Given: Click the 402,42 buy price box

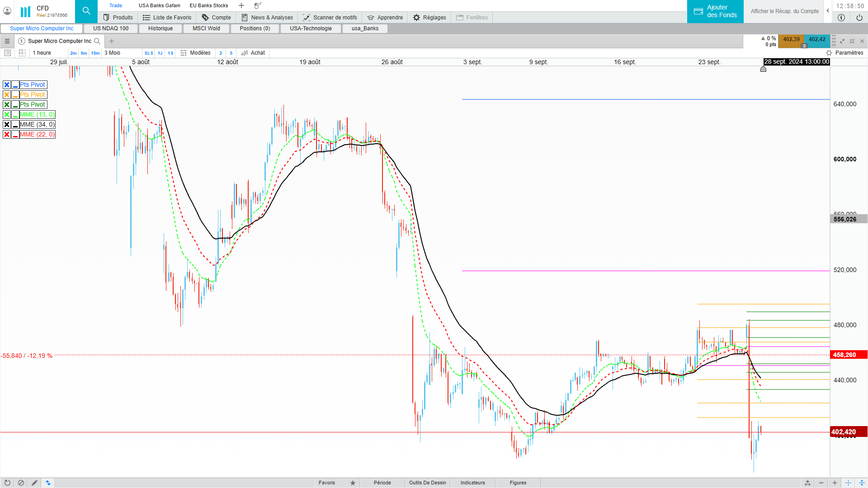Looking at the screenshot, I should pyautogui.click(x=816, y=39).
